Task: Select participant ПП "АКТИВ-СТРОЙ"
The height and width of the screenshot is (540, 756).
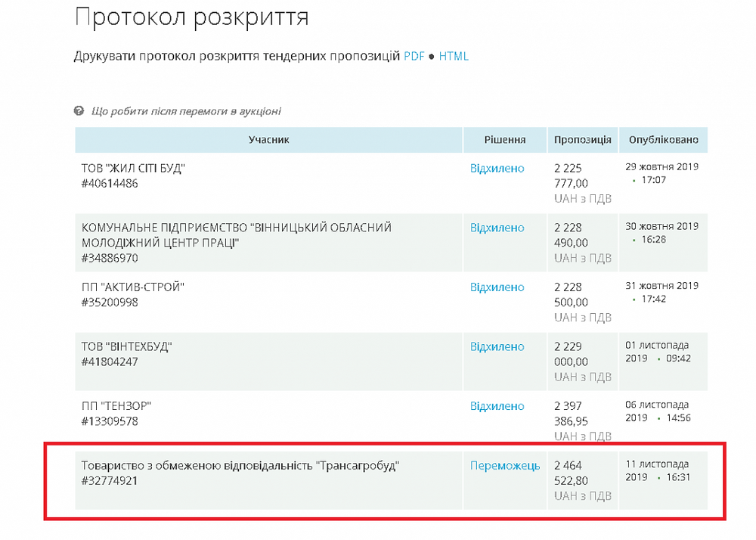Action: [x=132, y=287]
